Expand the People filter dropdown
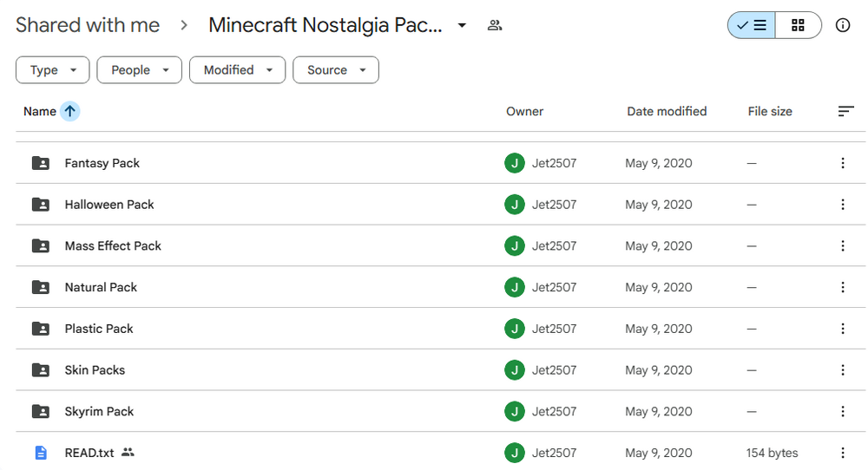 click(x=140, y=70)
